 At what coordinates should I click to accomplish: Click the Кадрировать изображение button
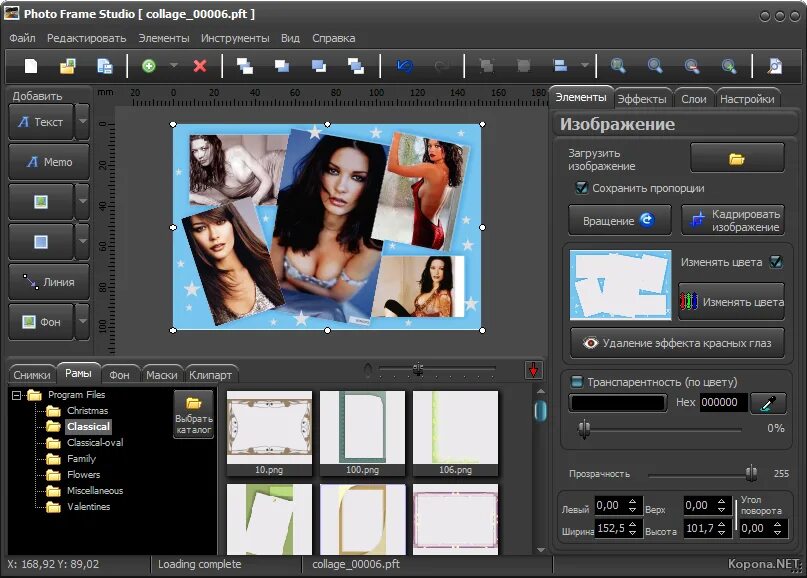(734, 219)
